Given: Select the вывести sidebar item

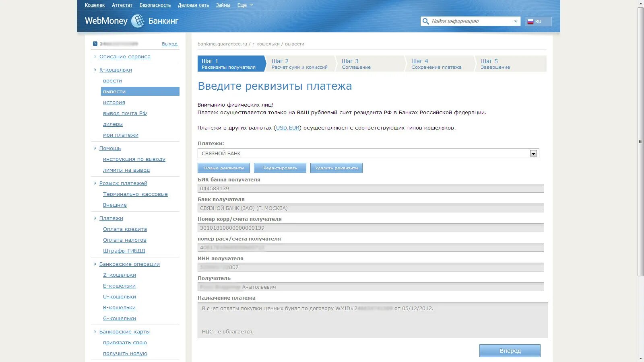Looking at the screenshot, I should click(x=140, y=91).
